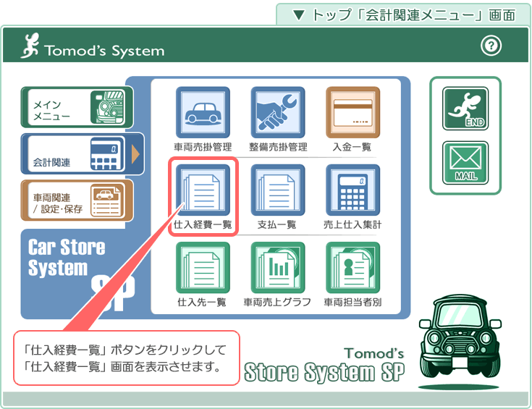
Task: Open 入金一覧 card icon
Action: (x=353, y=112)
